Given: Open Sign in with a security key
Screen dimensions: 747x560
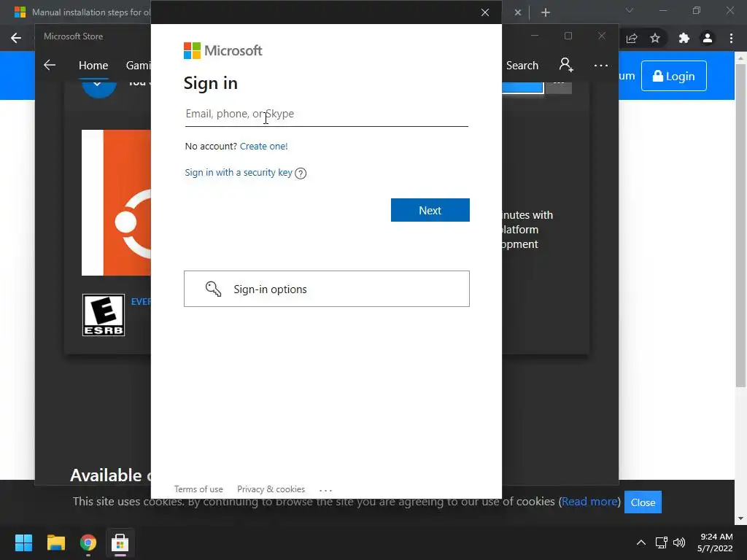Looking at the screenshot, I should (239, 172).
